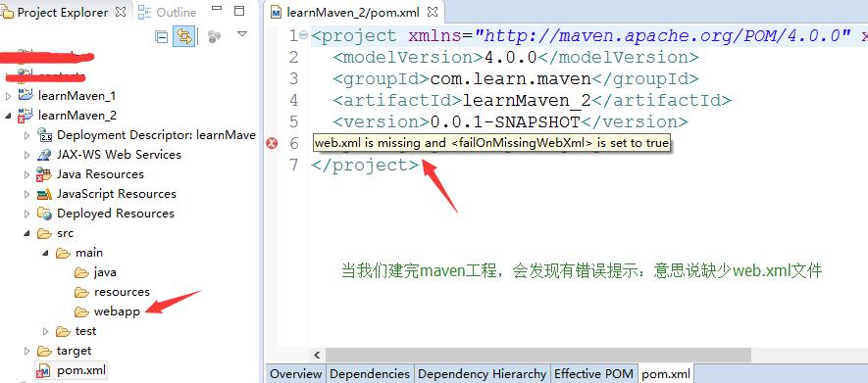The height and width of the screenshot is (383, 868).
Task: Click the Java Resources icon
Action: [x=44, y=174]
